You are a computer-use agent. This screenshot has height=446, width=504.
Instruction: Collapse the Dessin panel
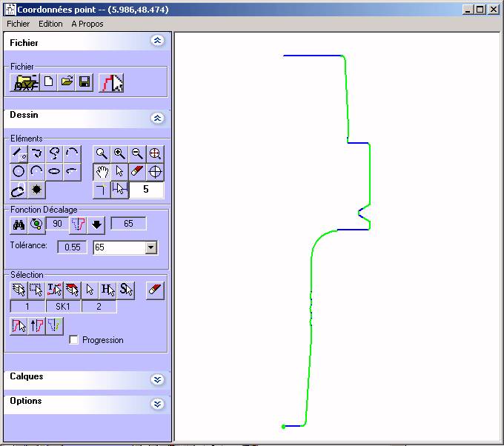(157, 119)
